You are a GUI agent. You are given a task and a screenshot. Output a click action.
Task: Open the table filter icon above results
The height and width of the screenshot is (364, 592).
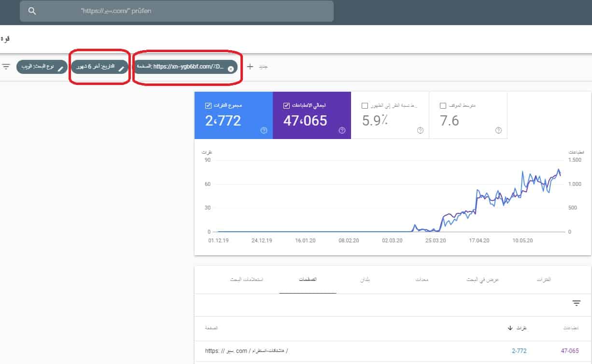(576, 303)
